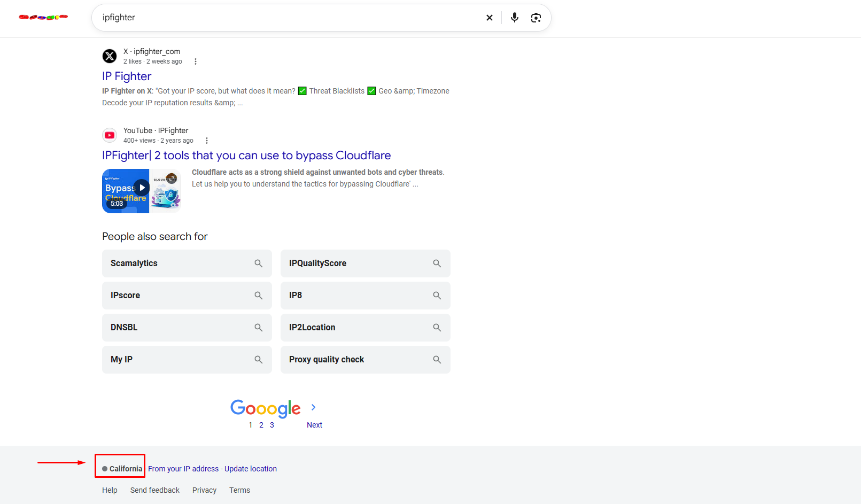
Task: Search for IPQualityScore
Action: click(366, 263)
